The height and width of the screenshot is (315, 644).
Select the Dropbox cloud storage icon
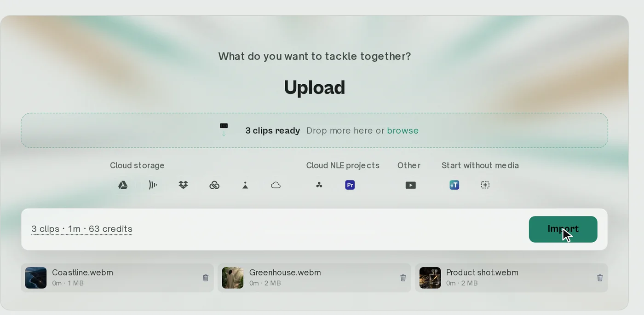[184, 185]
